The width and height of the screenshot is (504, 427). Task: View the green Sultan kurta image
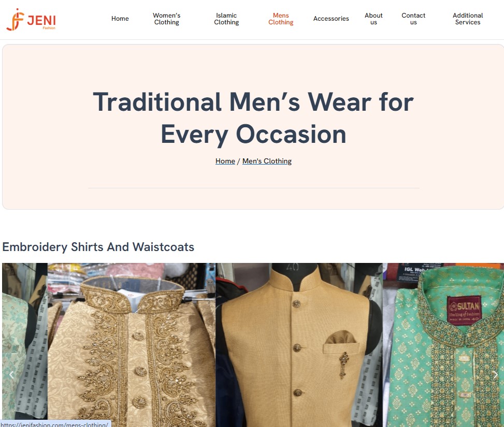point(443,345)
